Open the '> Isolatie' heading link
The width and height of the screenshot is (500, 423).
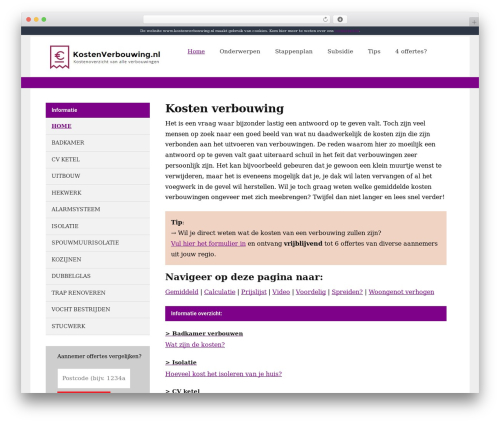(x=181, y=363)
